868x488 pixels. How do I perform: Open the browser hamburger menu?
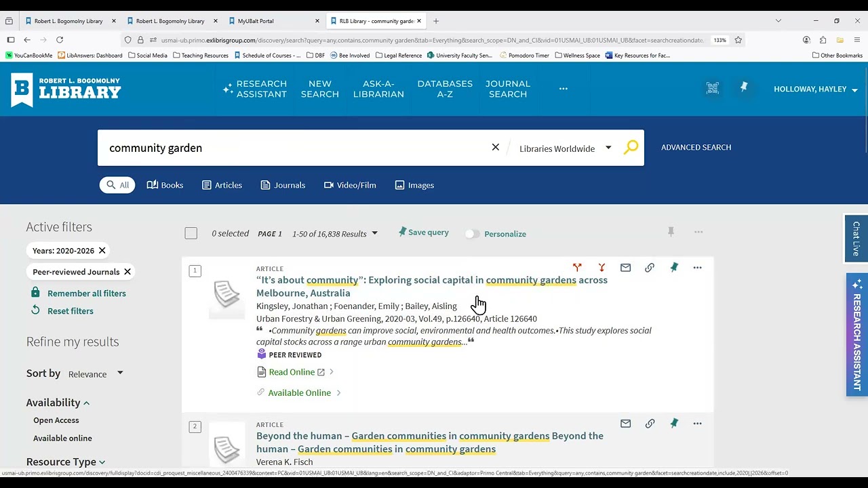click(x=857, y=40)
